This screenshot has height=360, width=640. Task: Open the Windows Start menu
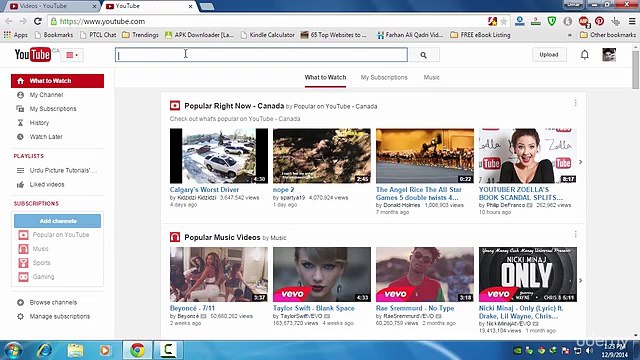[x=13, y=350]
